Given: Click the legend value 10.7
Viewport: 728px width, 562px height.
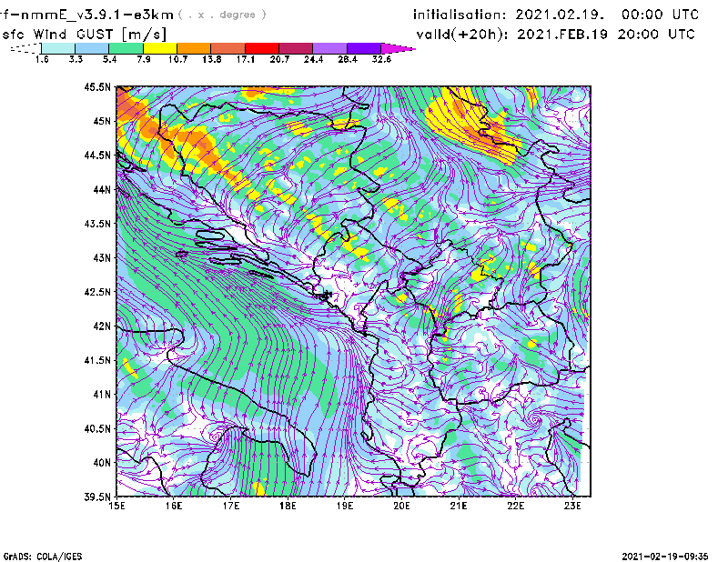Looking at the screenshot, I should (x=177, y=59).
